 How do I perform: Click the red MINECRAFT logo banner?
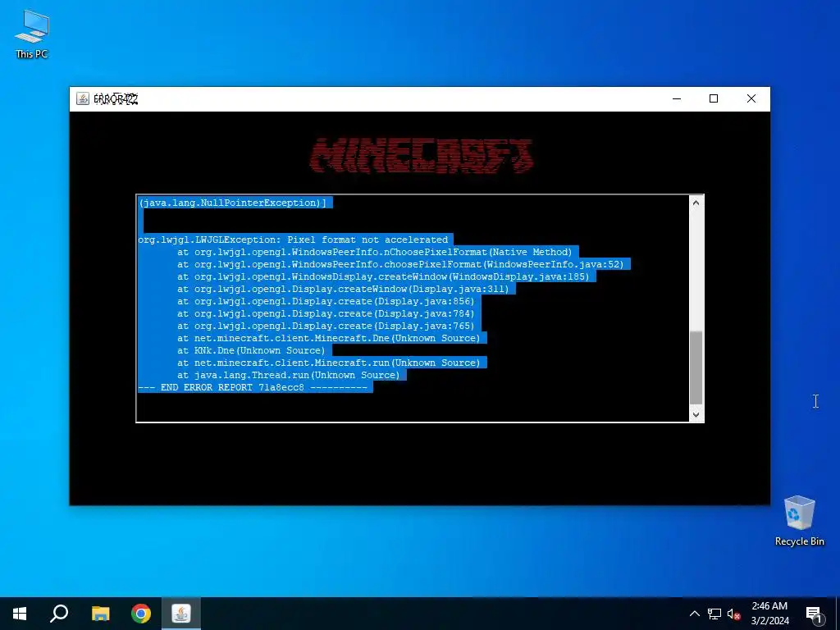421,156
